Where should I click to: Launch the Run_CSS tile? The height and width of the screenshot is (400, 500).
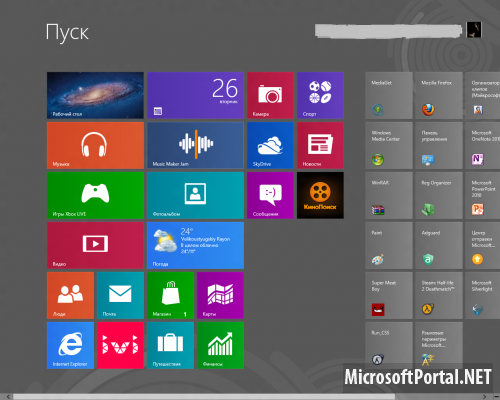[389, 345]
